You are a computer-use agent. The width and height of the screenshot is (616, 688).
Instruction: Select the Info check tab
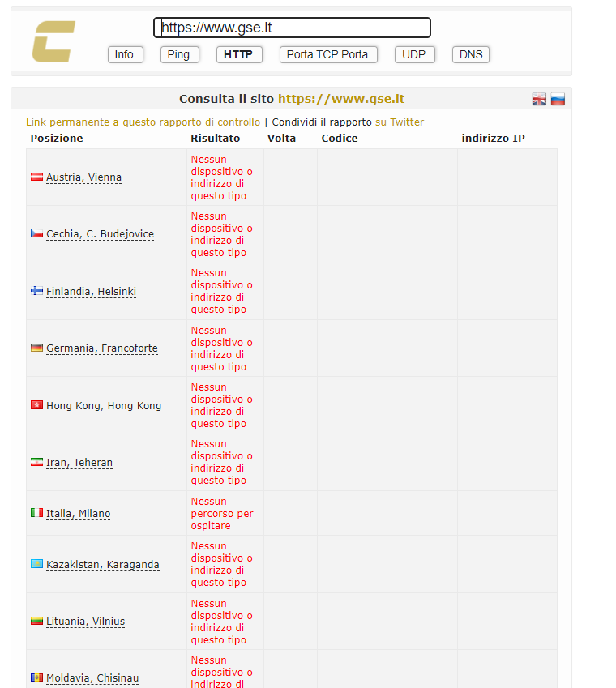click(125, 54)
